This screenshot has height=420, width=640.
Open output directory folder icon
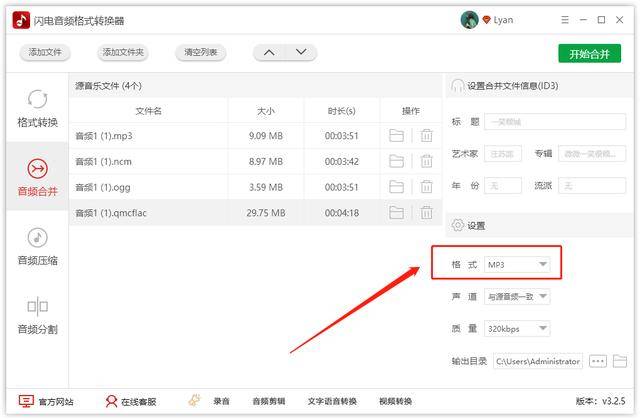(x=620, y=361)
